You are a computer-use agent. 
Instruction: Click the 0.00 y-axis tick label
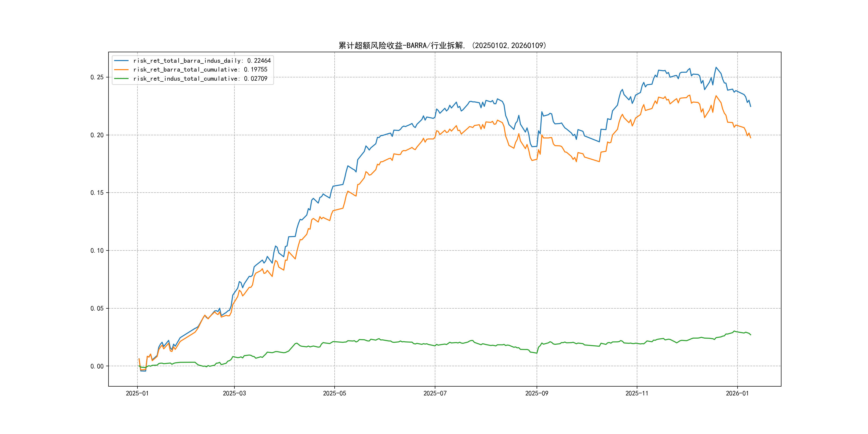97,366
